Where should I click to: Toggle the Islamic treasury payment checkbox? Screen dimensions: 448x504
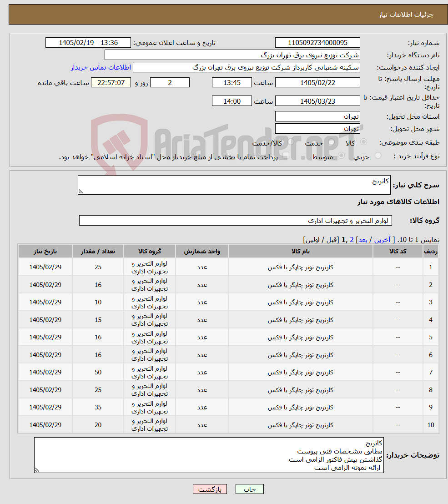(x=285, y=156)
